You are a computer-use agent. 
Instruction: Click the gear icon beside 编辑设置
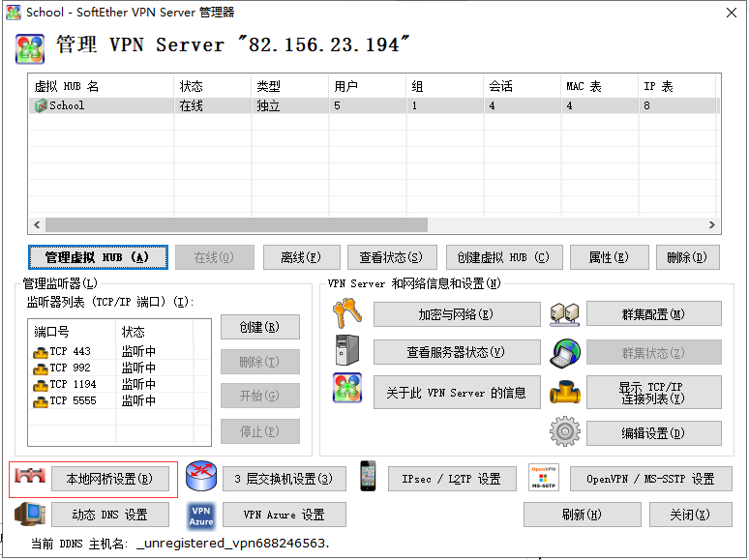[564, 431]
